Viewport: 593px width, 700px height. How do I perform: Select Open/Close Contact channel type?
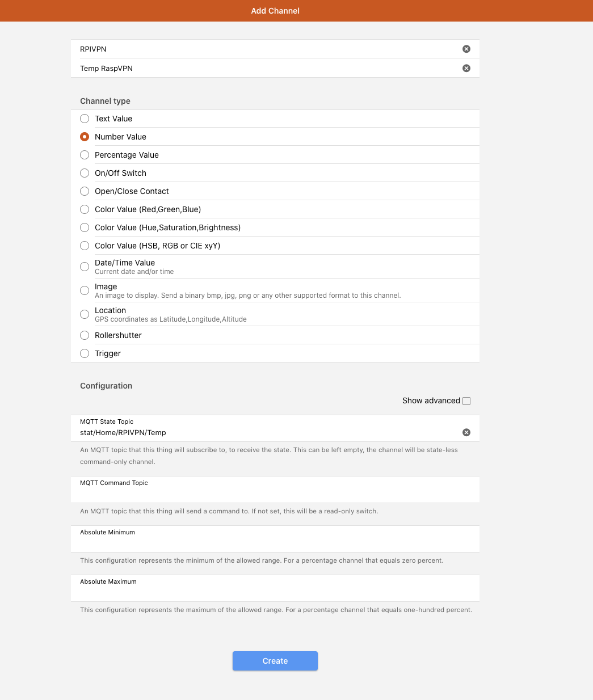pos(85,191)
